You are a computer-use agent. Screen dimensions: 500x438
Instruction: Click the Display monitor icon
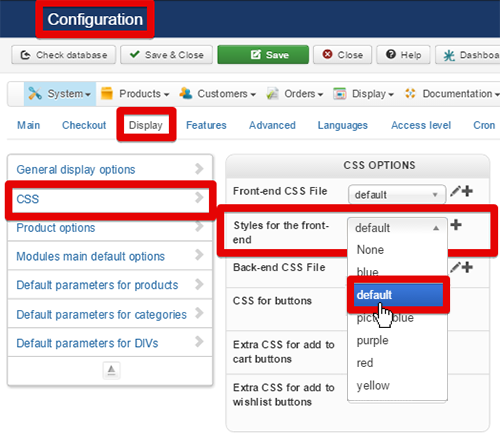(340, 94)
